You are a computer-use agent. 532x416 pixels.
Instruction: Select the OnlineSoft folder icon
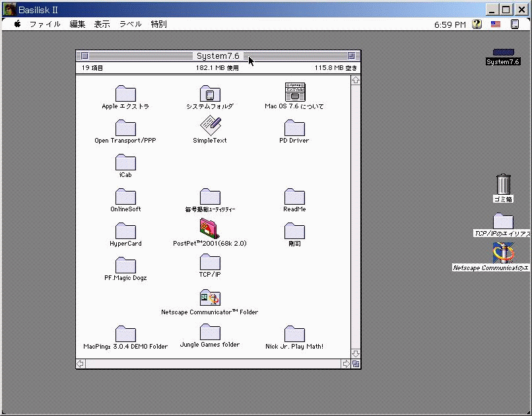[x=125, y=196]
